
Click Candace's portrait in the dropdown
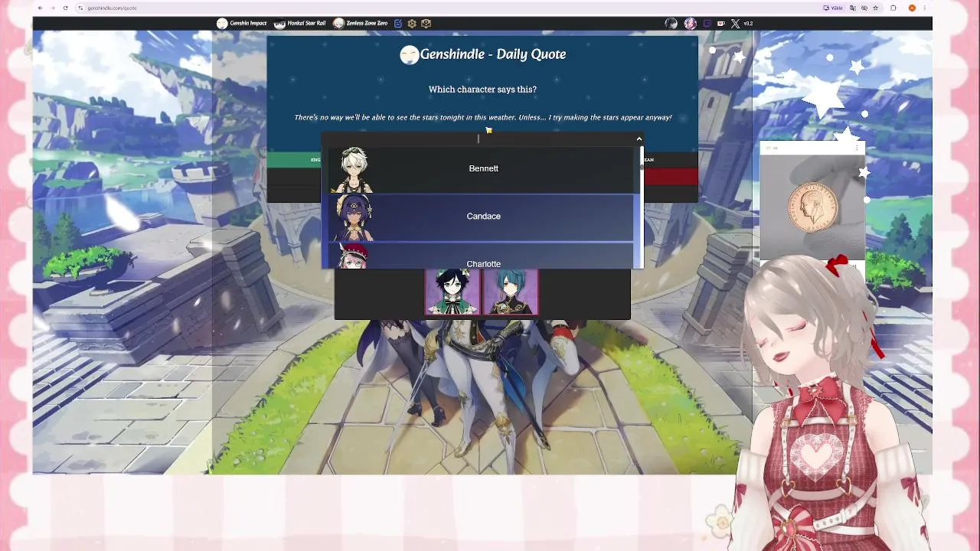(353, 217)
